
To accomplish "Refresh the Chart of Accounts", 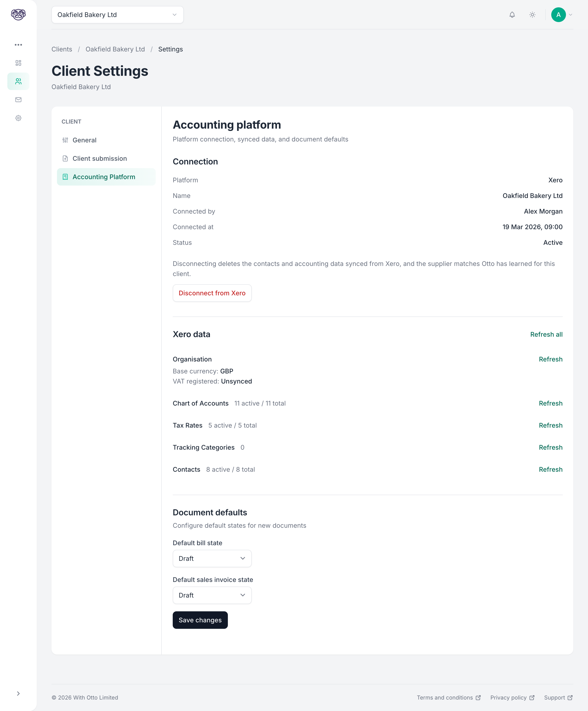I will 550,403.
